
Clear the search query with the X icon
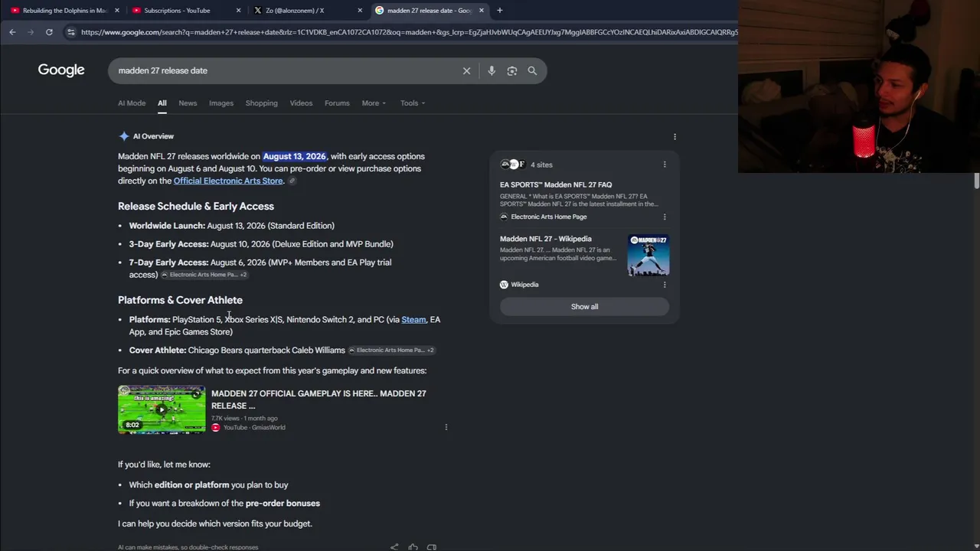(466, 70)
